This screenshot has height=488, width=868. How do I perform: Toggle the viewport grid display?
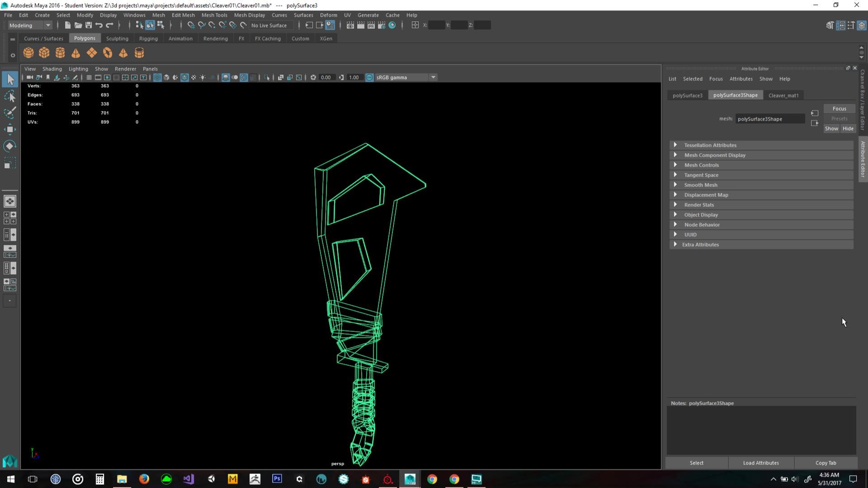coord(89,78)
